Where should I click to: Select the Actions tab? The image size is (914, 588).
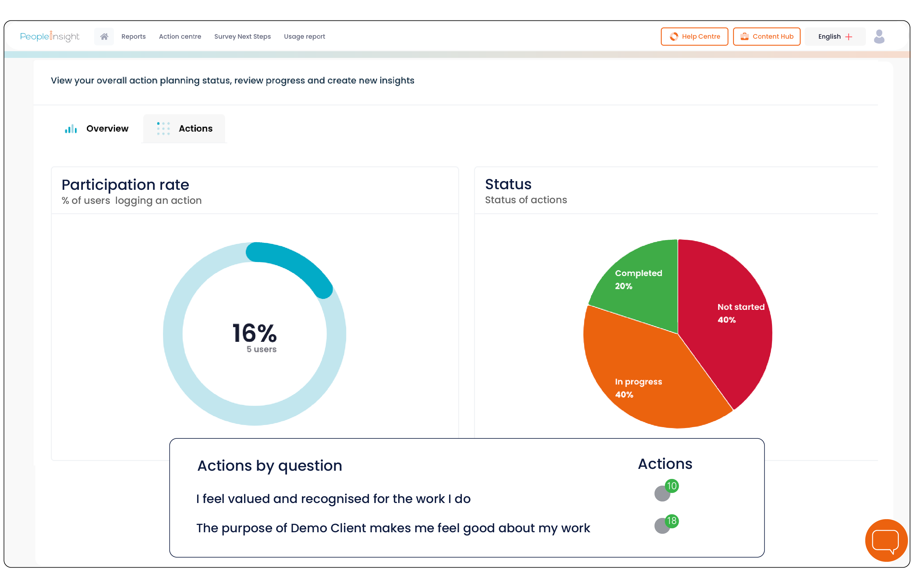point(185,129)
